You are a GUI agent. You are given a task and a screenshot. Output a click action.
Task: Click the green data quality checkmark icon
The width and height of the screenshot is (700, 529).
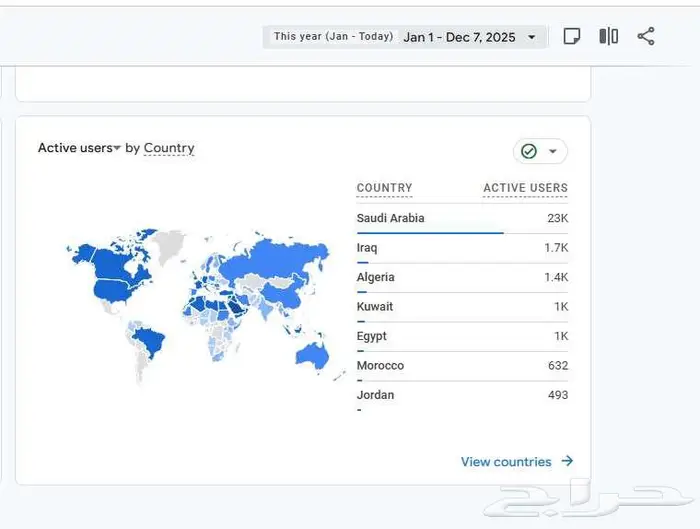(x=529, y=151)
